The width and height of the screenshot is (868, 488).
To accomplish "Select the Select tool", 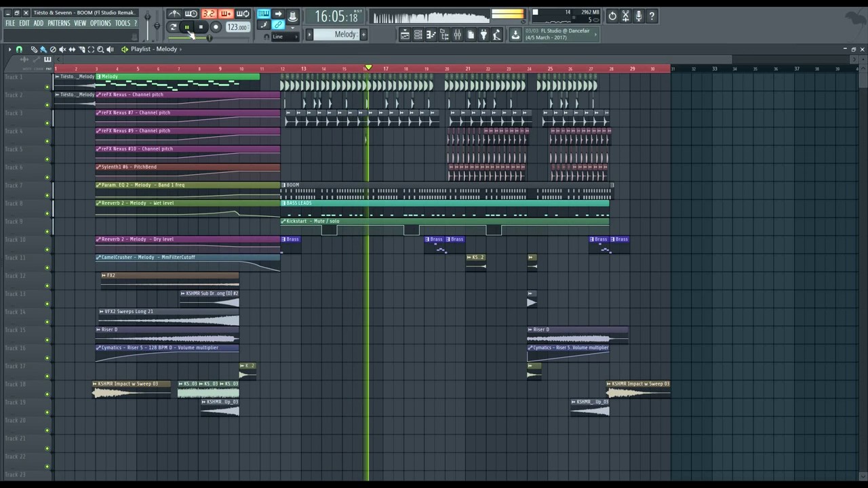I will pos(91,49).
